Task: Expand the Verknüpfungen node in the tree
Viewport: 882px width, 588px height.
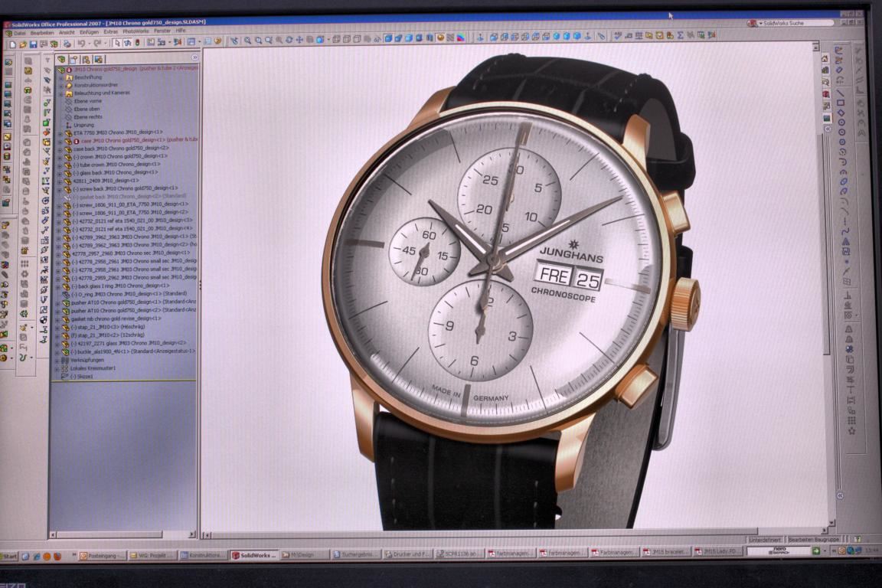Action: [57, 360]
